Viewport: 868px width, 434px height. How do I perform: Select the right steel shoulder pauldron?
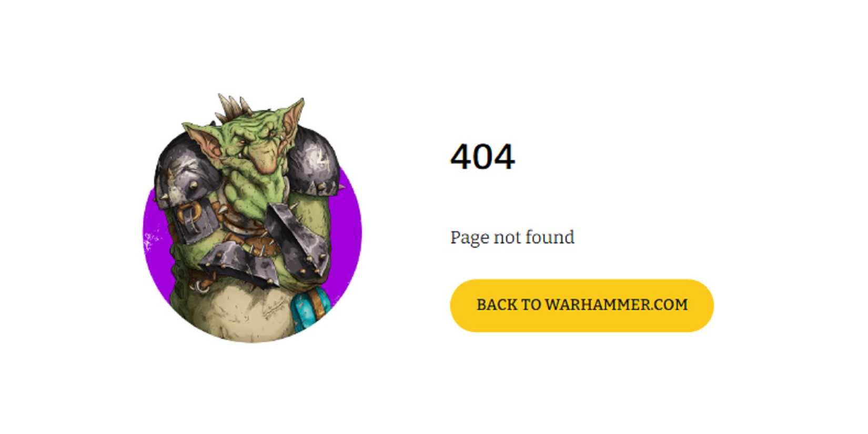click(314, 162)
